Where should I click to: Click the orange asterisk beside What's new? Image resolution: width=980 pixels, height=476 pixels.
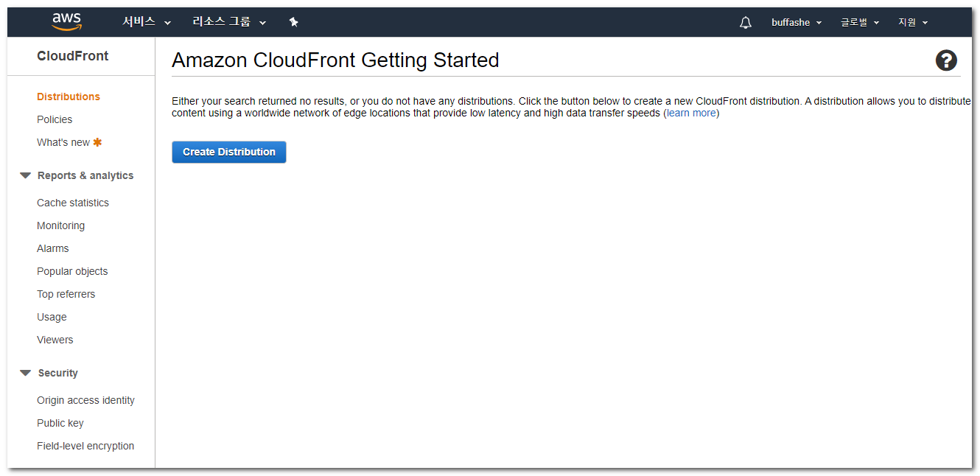coord(97,142)
